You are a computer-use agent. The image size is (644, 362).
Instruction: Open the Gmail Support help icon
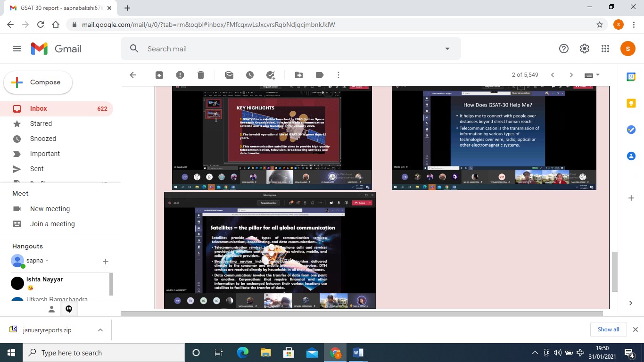tap(563, 49)
